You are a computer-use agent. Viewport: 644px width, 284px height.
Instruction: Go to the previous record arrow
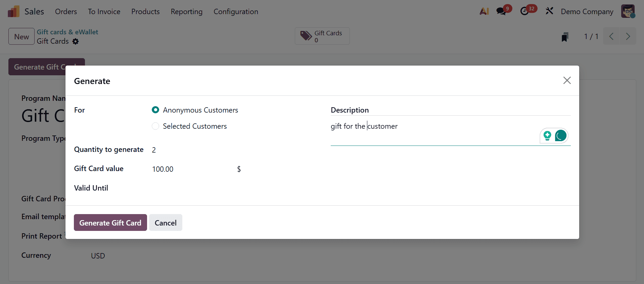tap(611, 36)
